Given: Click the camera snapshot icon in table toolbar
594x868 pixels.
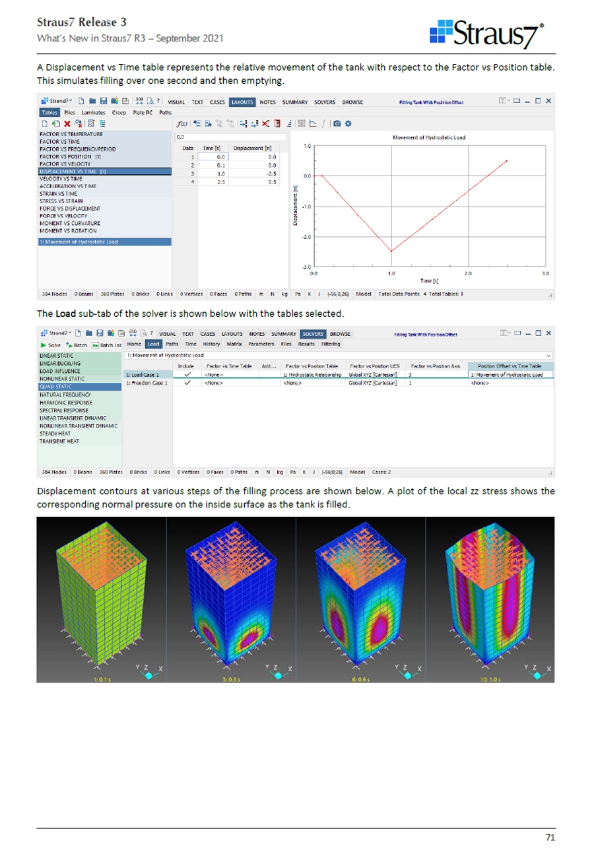Looking at the screenshot, I should coord(337,123).
